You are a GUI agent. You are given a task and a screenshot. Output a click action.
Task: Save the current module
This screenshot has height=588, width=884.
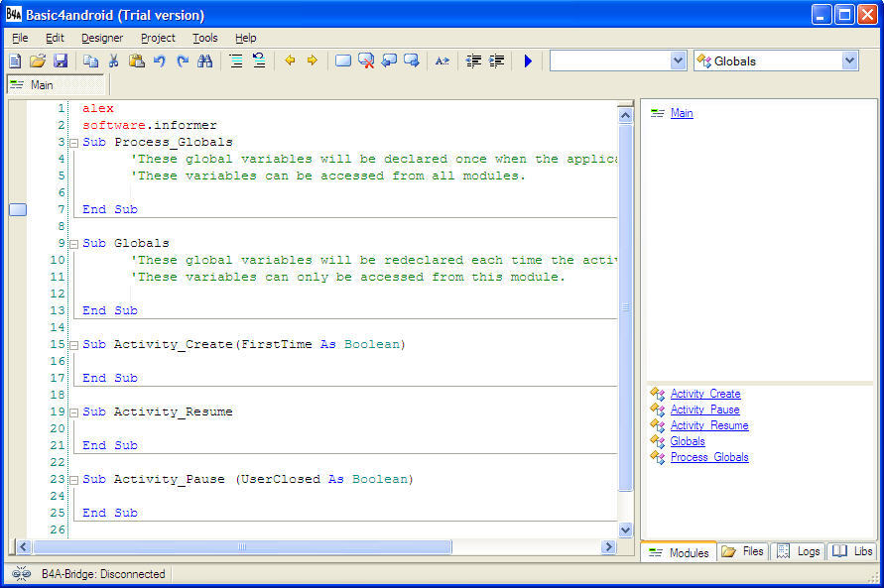click(61, 60)
